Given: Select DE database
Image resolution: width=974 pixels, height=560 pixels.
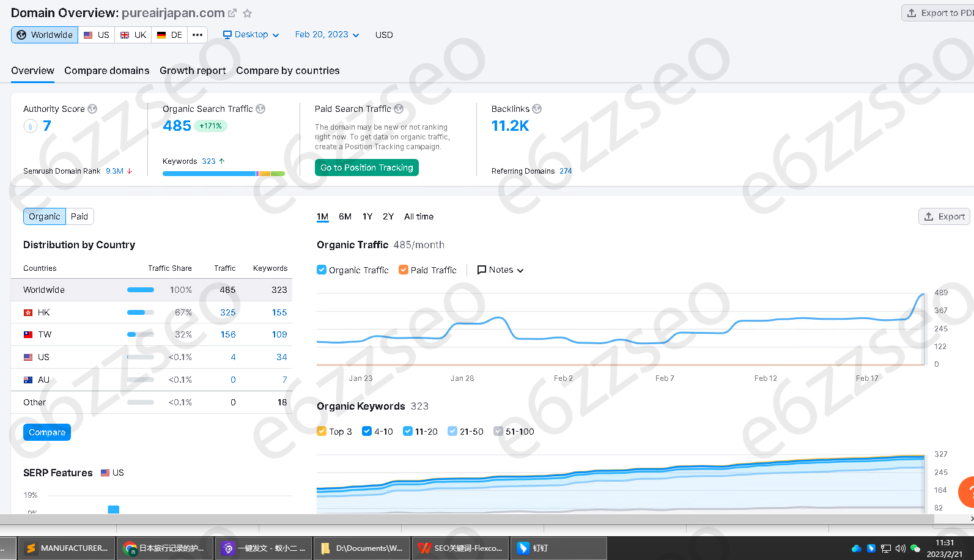Looking at the screenshot, I should coord(169,35).
